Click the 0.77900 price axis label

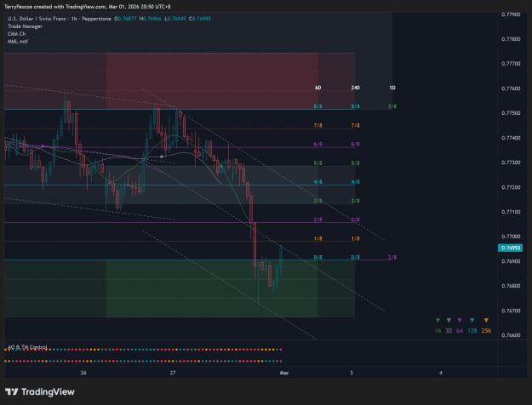coord(511,14)
